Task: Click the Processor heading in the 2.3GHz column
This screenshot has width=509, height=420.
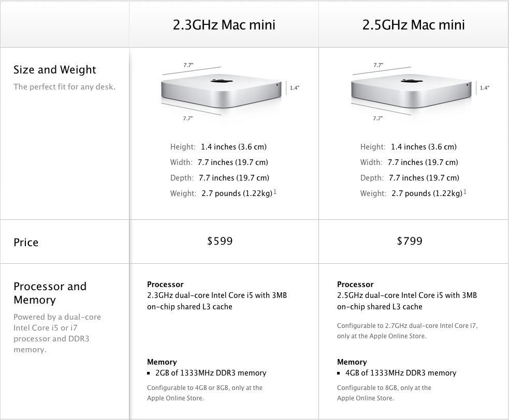Action: (165, 284)
